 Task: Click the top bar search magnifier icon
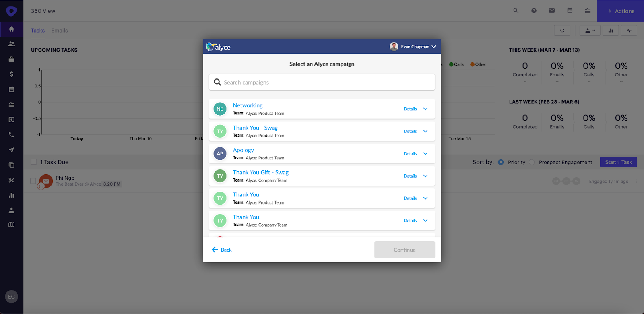(516, 11)
